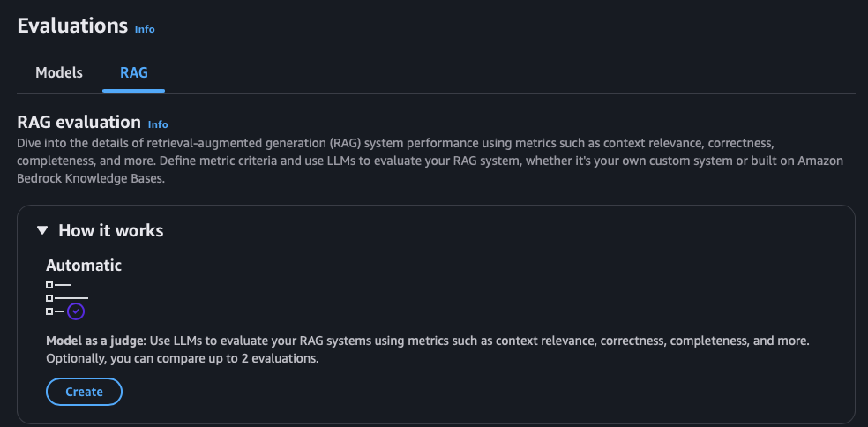Click the How it works heading text

(x=111, y=230)
